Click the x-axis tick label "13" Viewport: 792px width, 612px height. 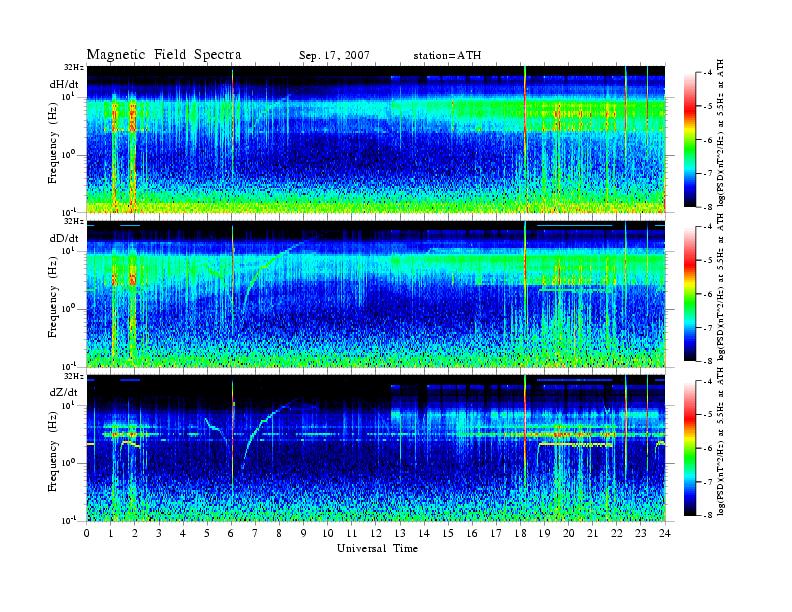coord(400,533)
